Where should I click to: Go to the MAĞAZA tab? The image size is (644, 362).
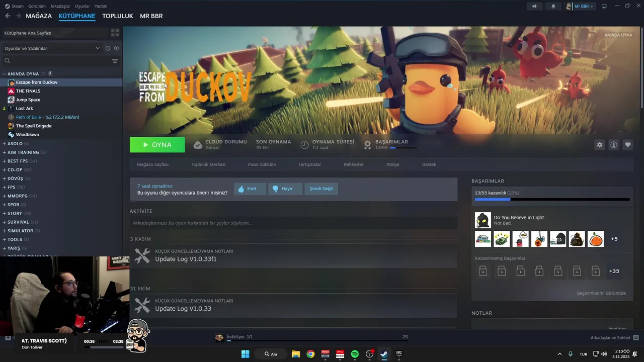point(39,16)
